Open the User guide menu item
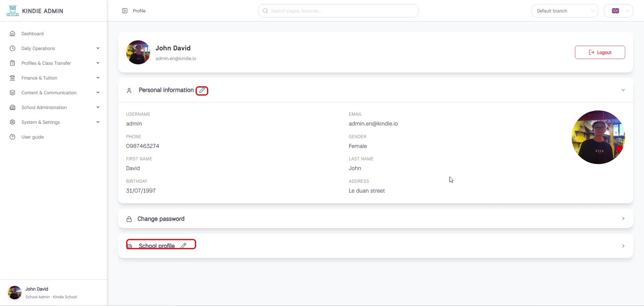Image resolution: width=644 pixels, height=306 pixels. point(54,137)
